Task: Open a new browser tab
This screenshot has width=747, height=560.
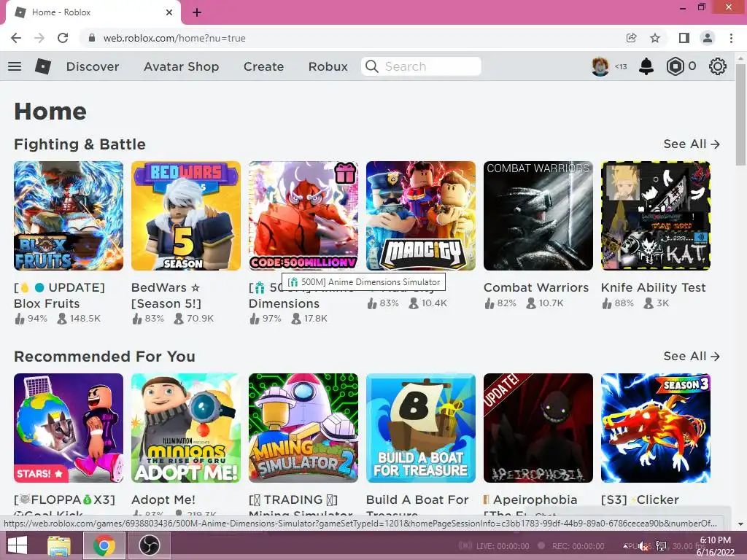Action: 197,12
